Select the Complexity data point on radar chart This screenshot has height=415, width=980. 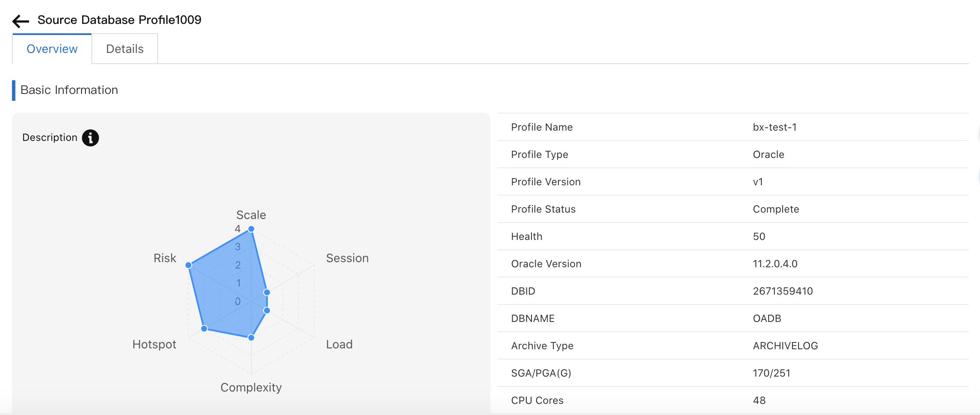251,338
